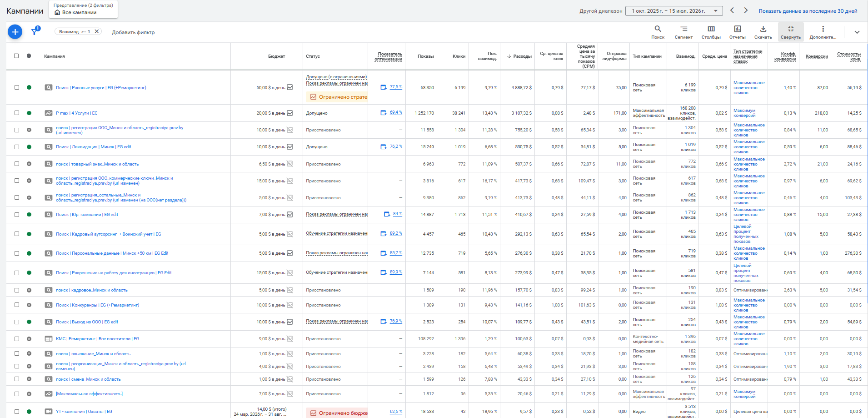Click Показать данные за последние 30 дней link
The width and height of the screenshot is (868, 418).
808,11
